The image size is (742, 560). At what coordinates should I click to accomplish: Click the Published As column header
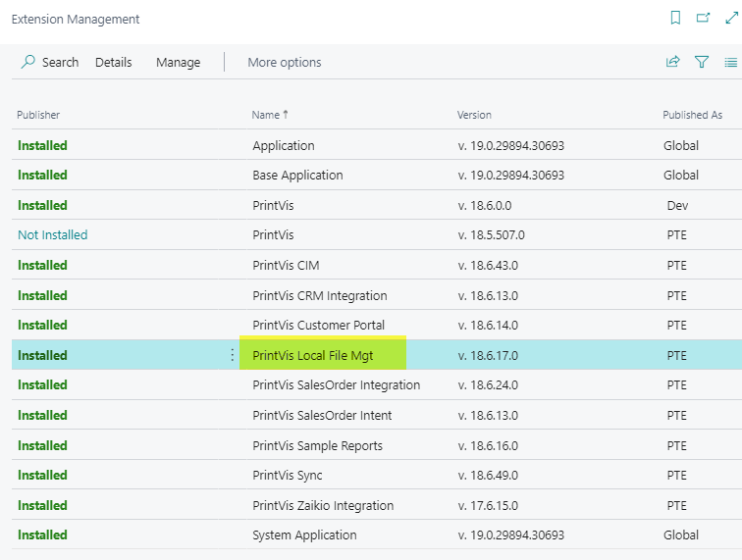(x=692, y=115)
